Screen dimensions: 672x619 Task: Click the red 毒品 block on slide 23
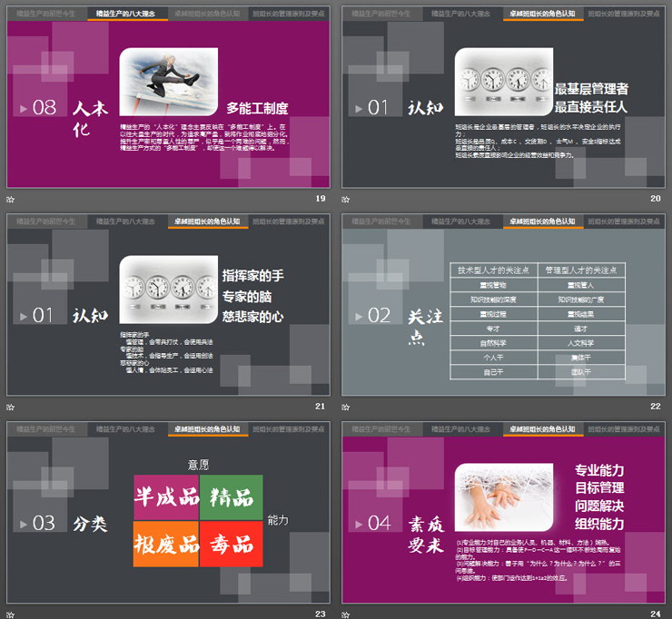[x=231, y=544]
